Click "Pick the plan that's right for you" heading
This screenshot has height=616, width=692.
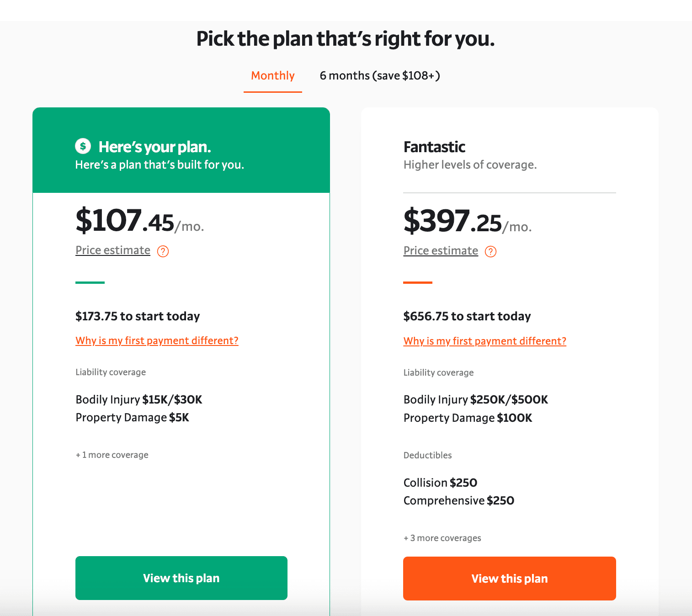(x=346, y=39)
